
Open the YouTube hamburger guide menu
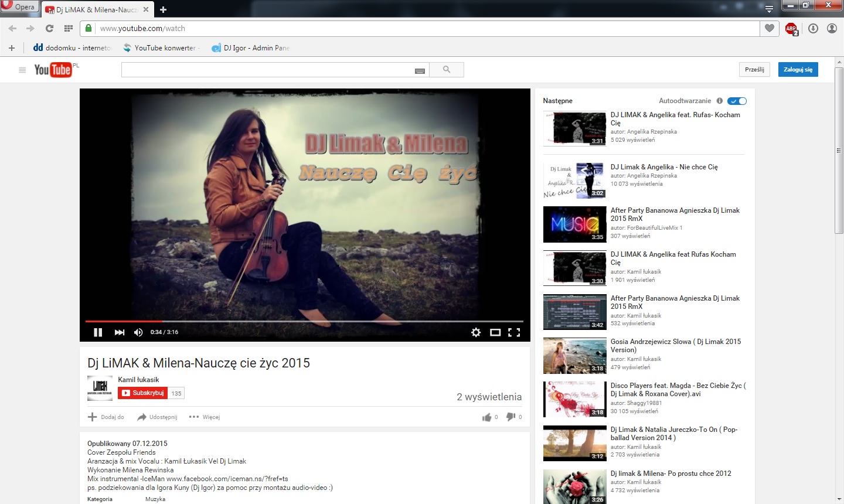(x=22, y=70)
